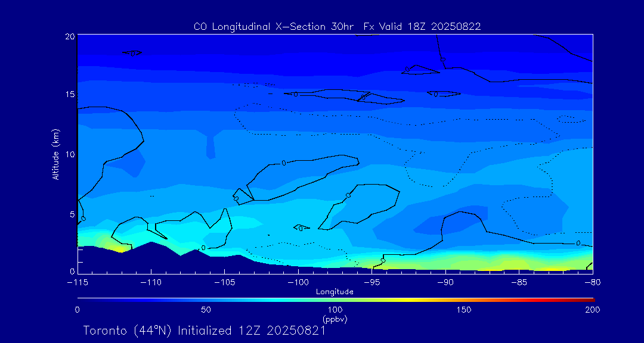
Task: Click the plot title "CO Longitudinal X-Section 30hr Fx Valid 18Z 20250822"
Action: (337, 27)
